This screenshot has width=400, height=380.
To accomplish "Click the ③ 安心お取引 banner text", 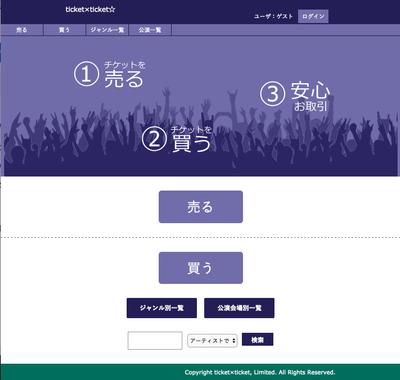I will click(295, 96).
